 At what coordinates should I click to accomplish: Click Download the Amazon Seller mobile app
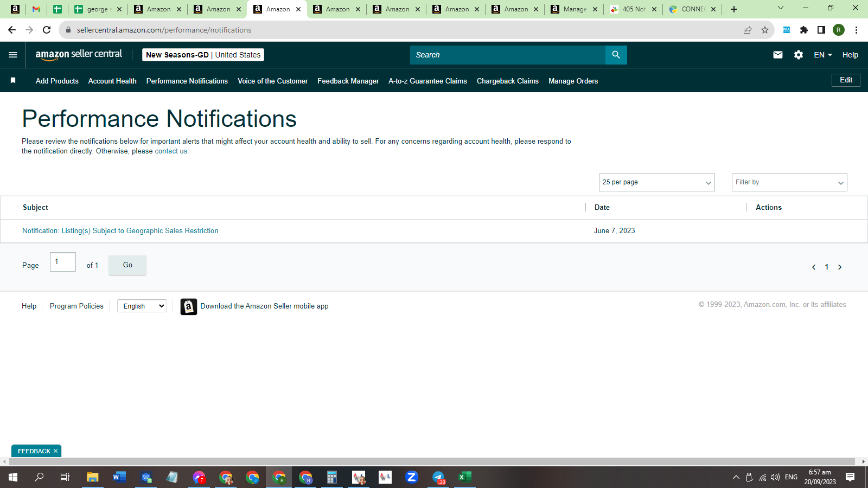265,306
